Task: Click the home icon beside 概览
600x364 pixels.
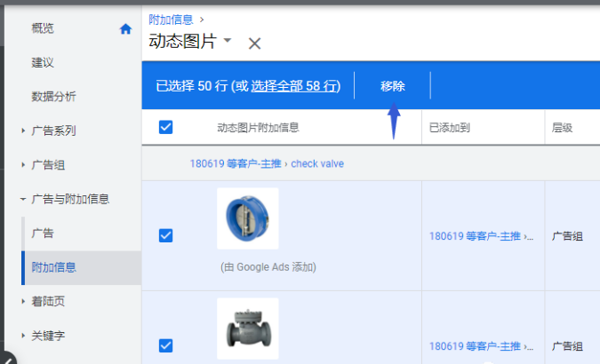Action: 125,28
